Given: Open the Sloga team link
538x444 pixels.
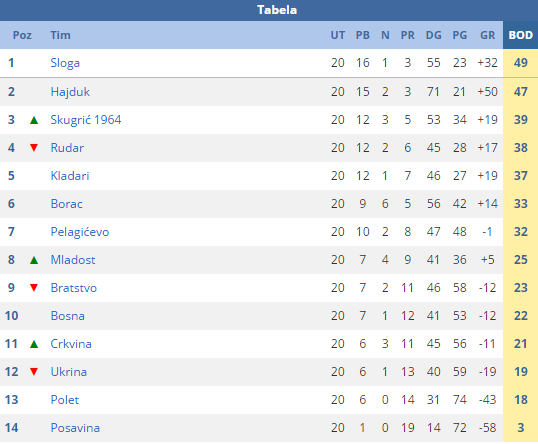Looking at the screenshot, I should (65, 63).
